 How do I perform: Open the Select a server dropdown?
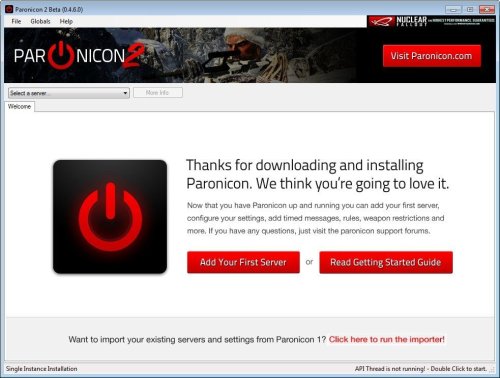[x=69, y=93]
